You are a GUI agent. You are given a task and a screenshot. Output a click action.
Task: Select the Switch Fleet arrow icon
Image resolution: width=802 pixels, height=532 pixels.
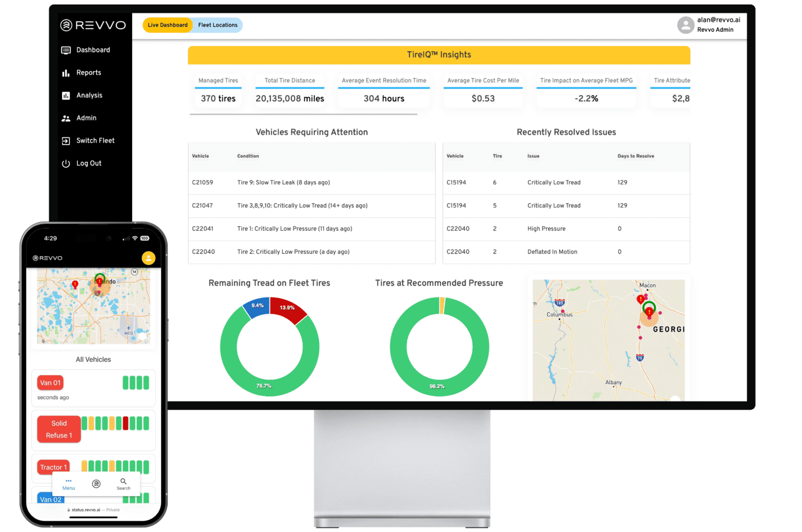(66, 140)
